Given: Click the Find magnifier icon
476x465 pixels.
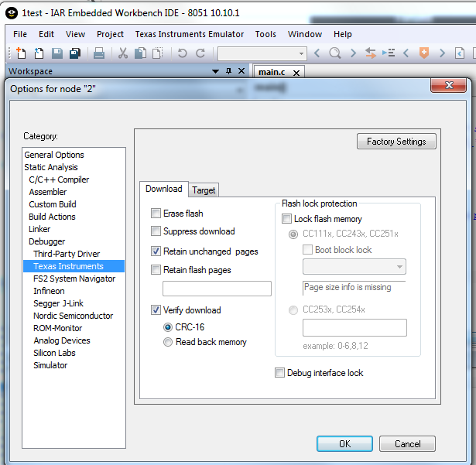Looking at the screenshot, I should point(335,53).
